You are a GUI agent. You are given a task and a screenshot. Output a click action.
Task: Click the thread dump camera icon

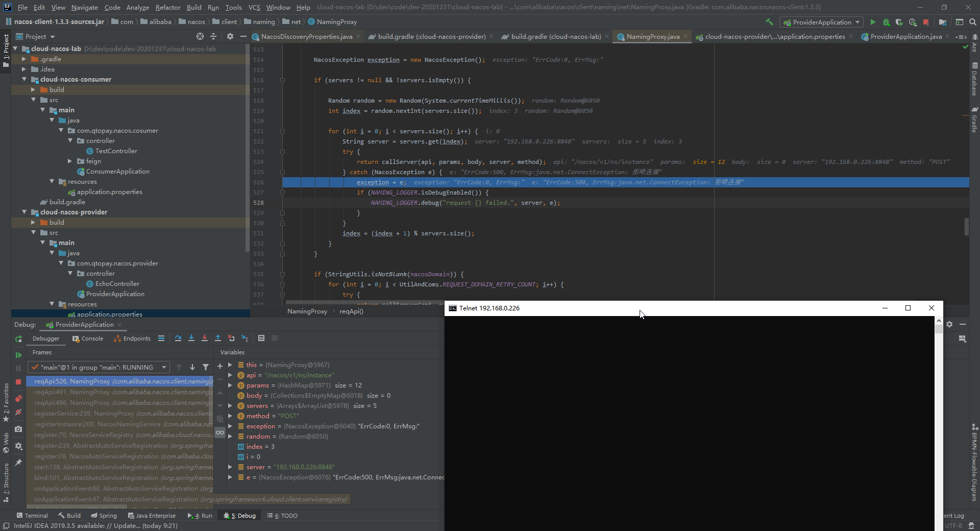18,429
